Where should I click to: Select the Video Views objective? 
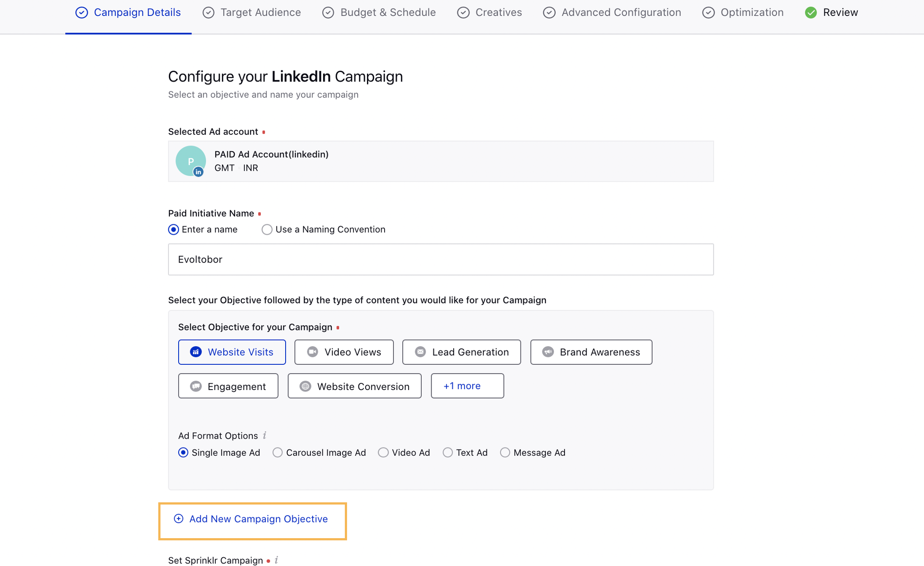pos(344,352)
